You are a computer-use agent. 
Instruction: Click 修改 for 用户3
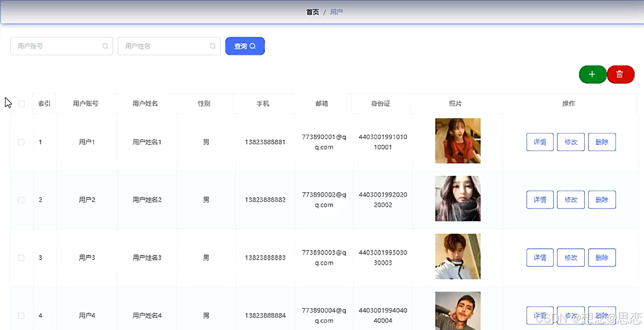coord(571,258)
